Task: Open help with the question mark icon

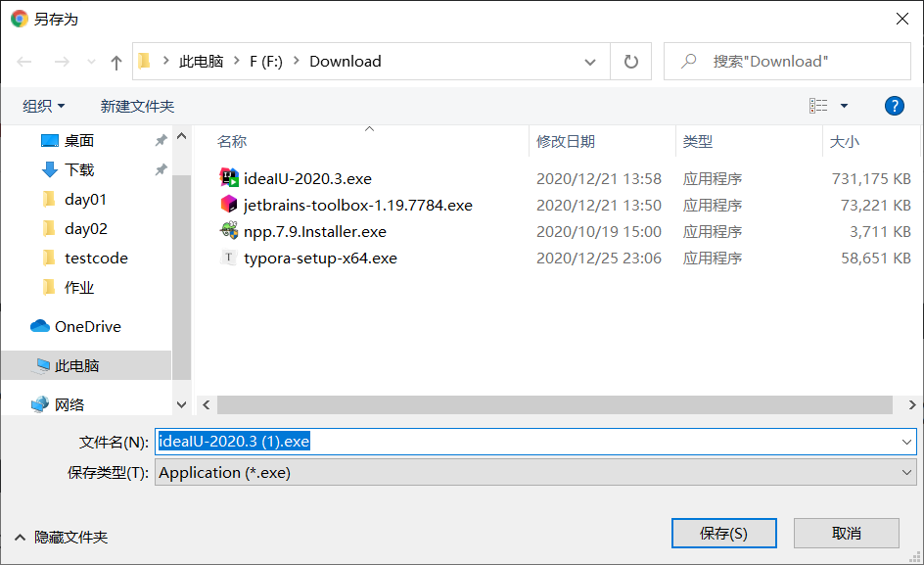Action: [x=894, y=106]
